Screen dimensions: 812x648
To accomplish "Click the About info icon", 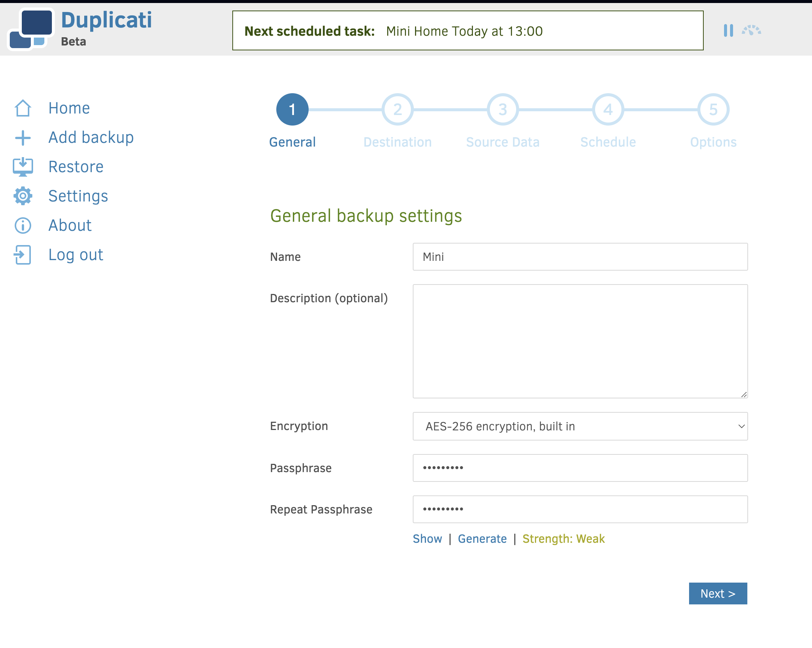I will (x=23, y=225).
